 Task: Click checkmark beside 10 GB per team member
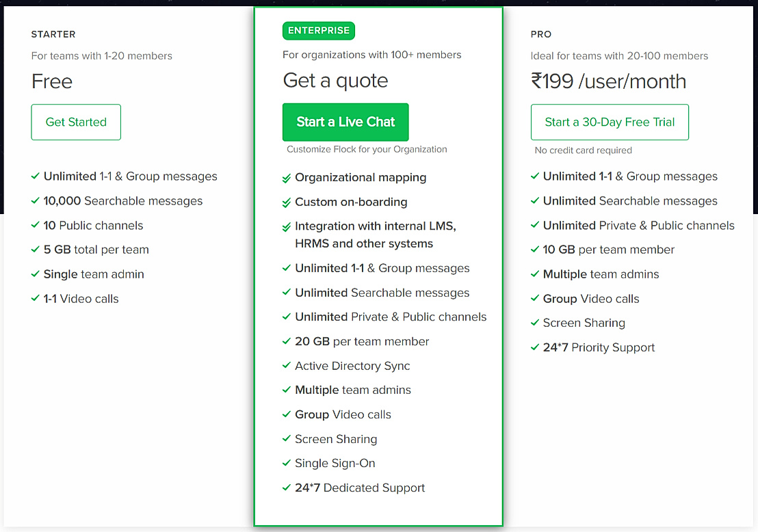[535, 250]
